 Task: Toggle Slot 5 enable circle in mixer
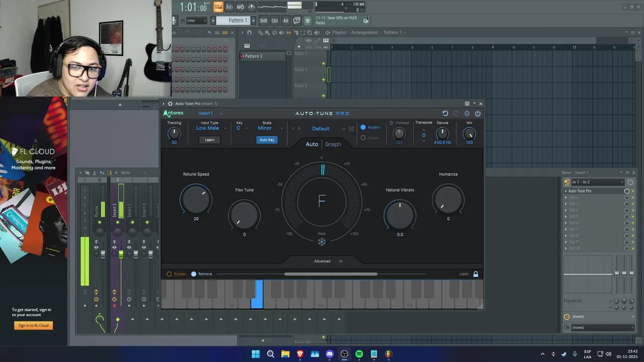click(627, 217)
